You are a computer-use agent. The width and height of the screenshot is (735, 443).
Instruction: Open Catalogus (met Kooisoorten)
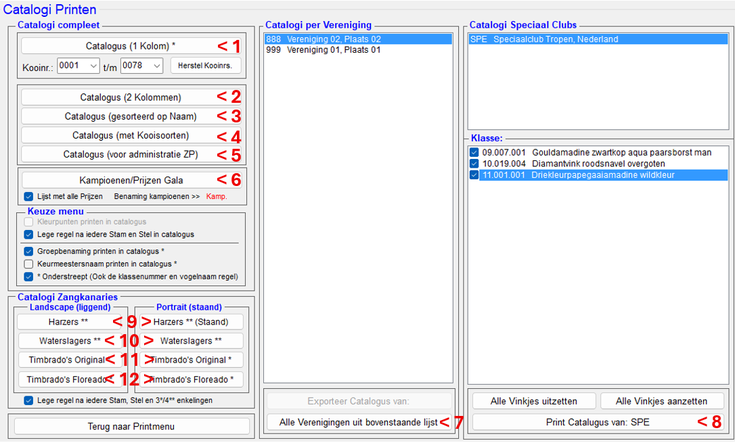(x=115, y=135)
